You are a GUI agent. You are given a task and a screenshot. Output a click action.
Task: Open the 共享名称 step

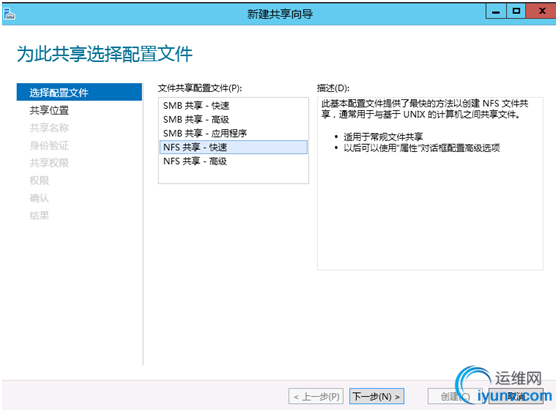tap(49, 128)
